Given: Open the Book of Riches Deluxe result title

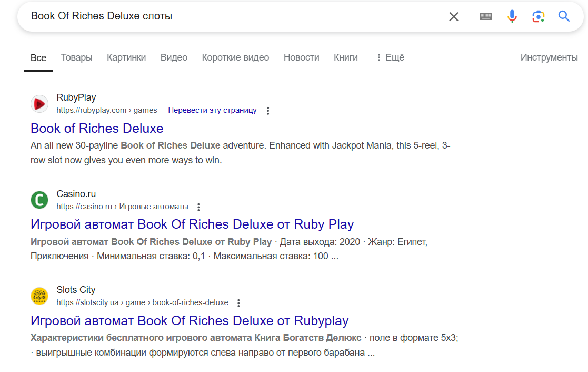Looking at the screenshot, I should (97, 129).
